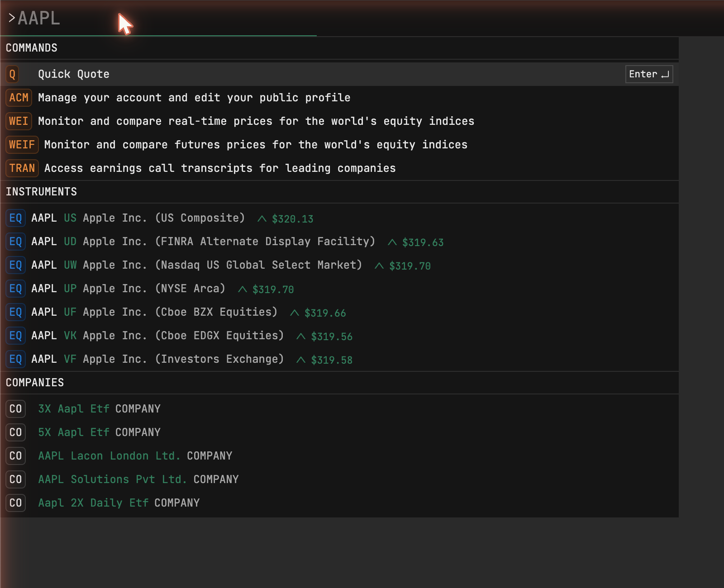Click up arrow beside $319.63 price

[392, 242]
